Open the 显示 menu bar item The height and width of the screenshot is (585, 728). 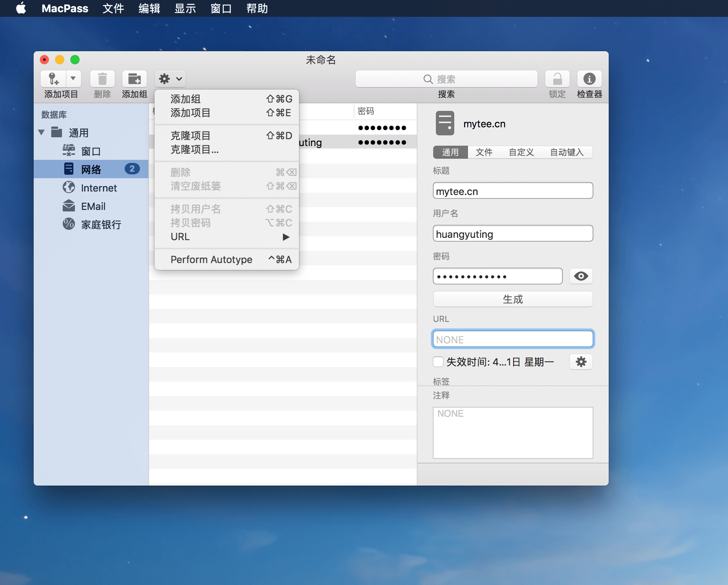click(x=185, y=8)
